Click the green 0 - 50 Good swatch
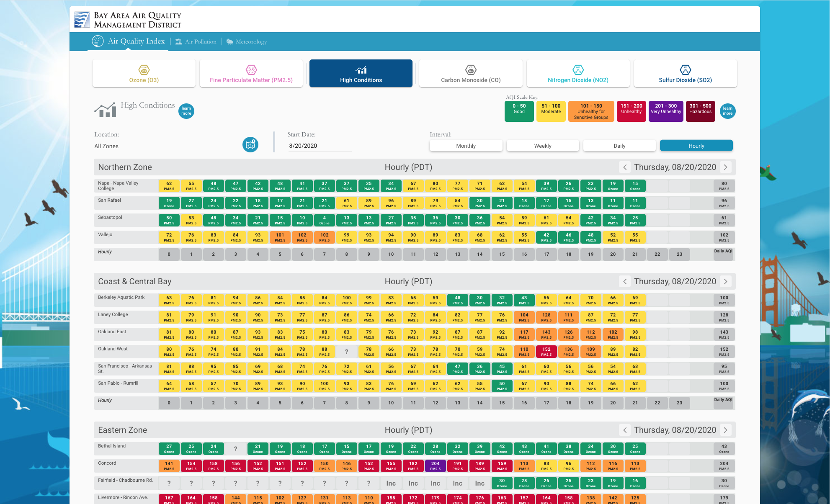830x504 pixels. pyautogui.click(x=519, y=111)
